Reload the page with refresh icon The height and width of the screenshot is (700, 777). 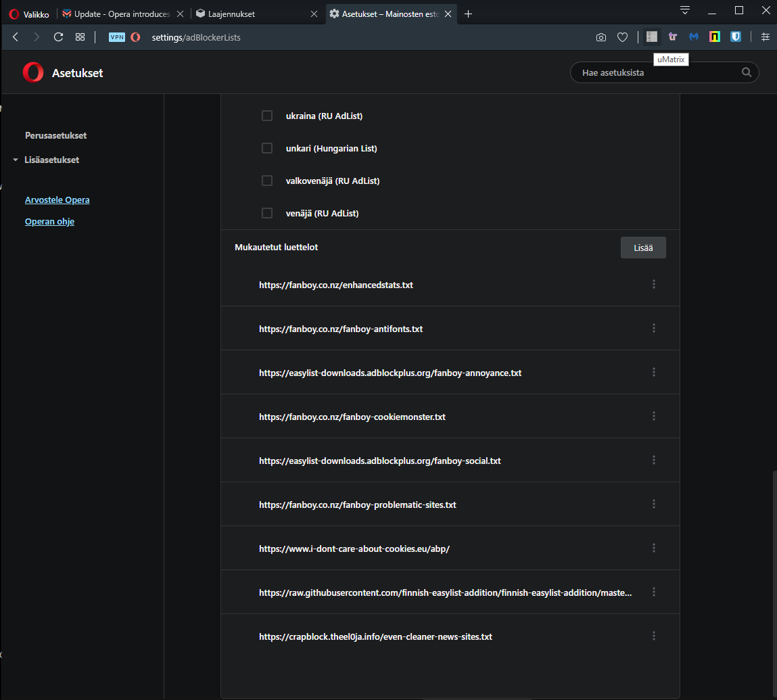click(x=58, y=37)
